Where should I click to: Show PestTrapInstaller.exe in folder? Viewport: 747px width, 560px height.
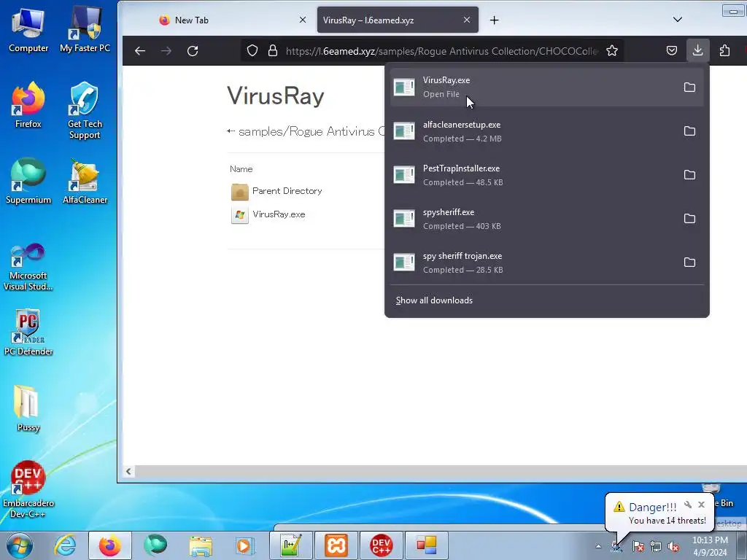click(689, 175)
